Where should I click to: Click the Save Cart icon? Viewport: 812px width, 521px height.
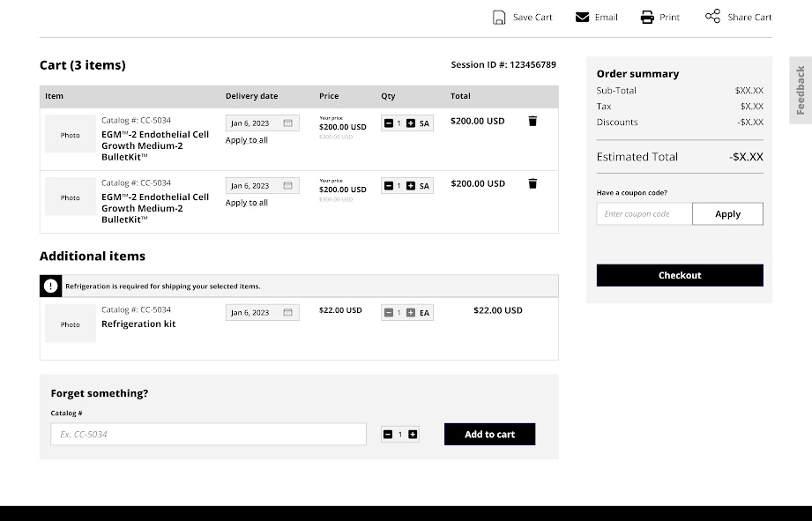pyautogui.click(x=499, y=17)
